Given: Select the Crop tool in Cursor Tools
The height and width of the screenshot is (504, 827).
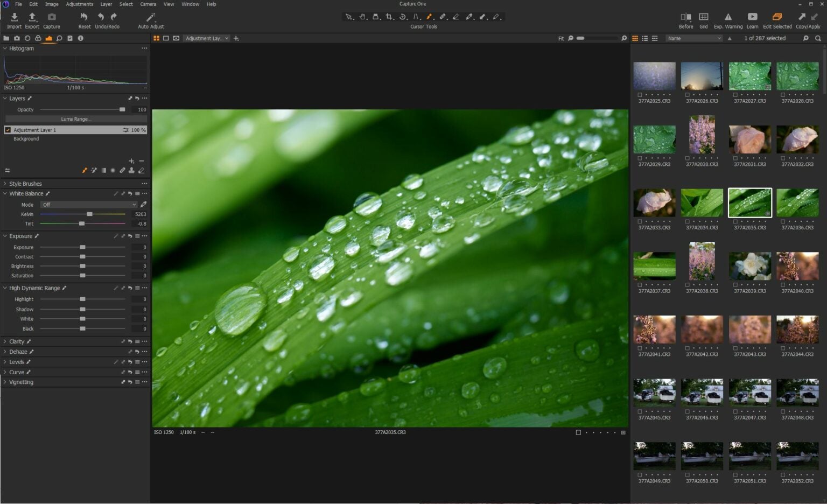Looking at the screenshot, I should pos(389,17).
